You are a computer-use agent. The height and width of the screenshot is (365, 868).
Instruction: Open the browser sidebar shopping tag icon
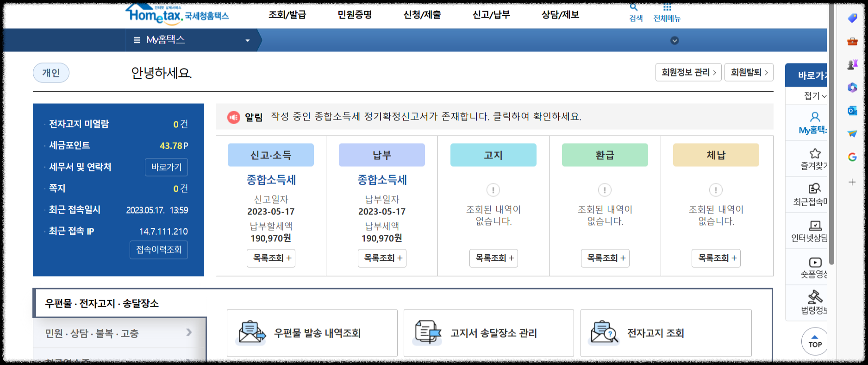(x=852, y=18)
